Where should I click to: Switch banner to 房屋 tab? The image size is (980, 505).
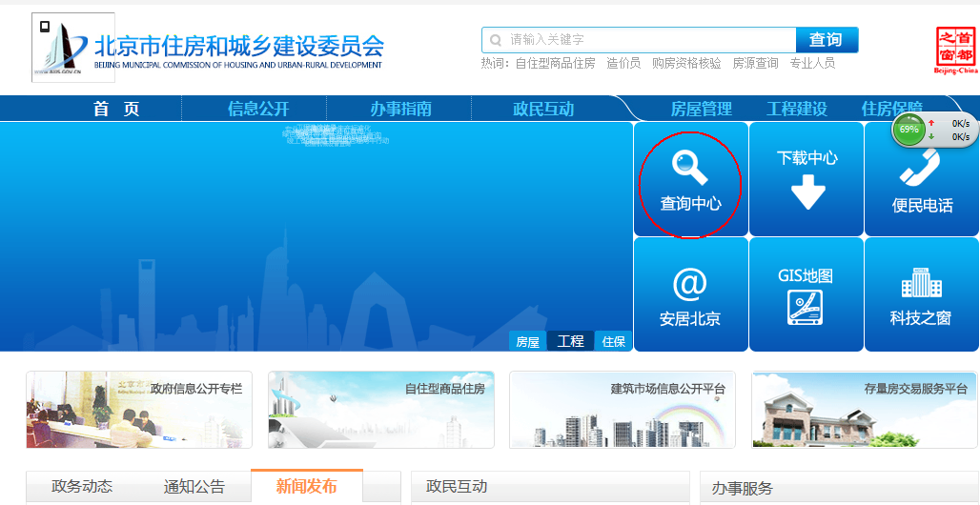click(x=527, y=341)
